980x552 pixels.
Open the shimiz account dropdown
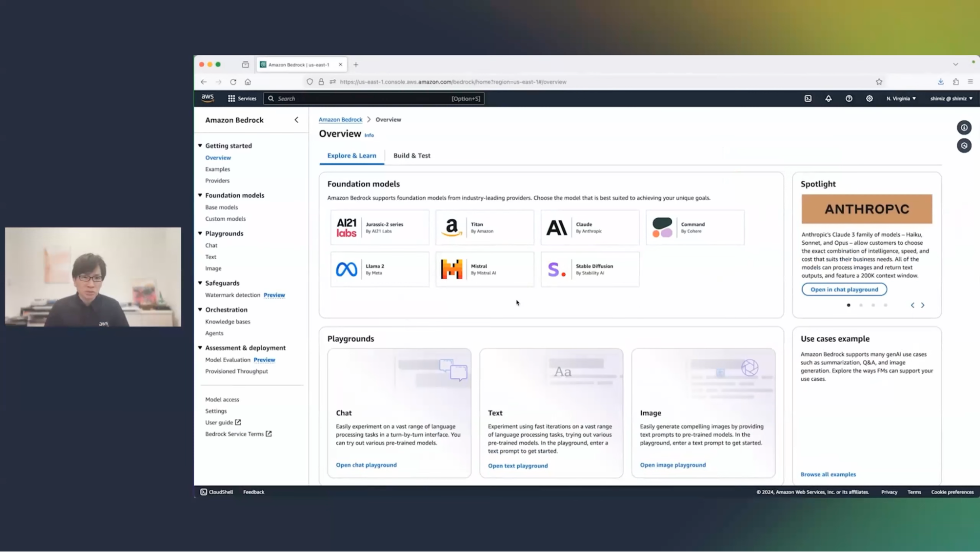[951, 99]
